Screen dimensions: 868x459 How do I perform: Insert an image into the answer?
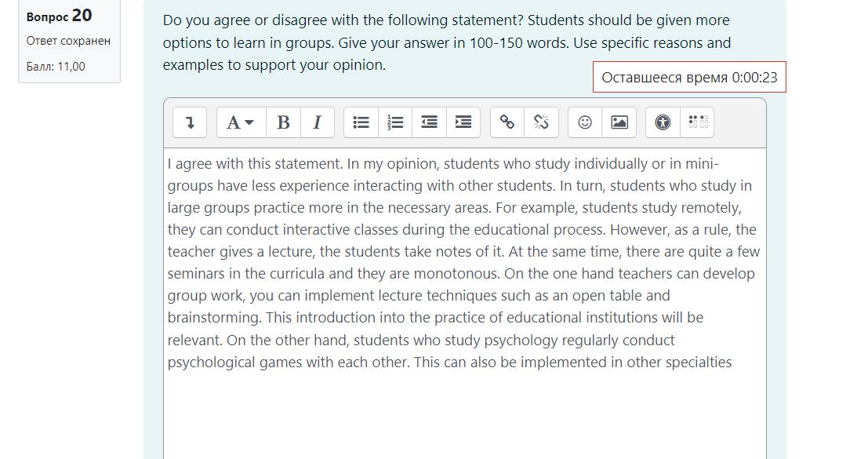pos(619,122)
